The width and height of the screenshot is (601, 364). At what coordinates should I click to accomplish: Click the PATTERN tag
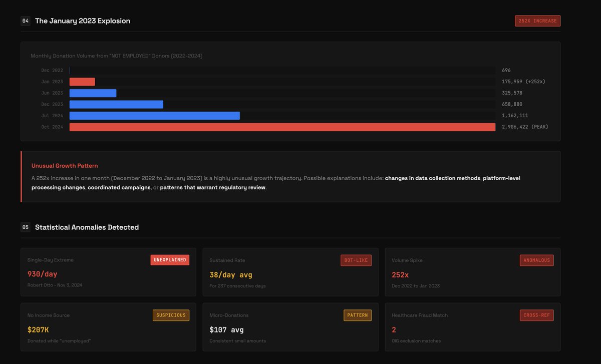[358, 315]
